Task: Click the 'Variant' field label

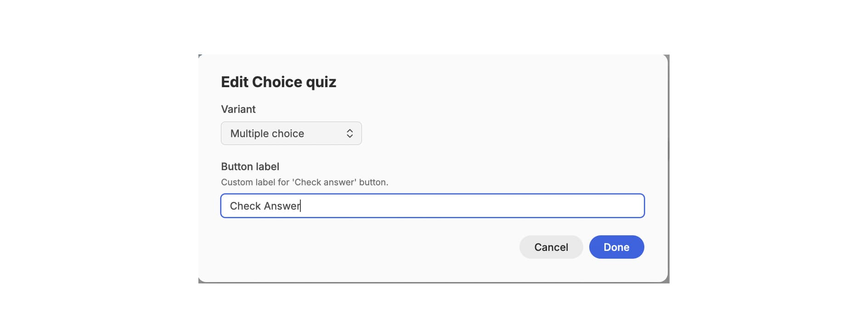Action: click(x=238, y=109)
